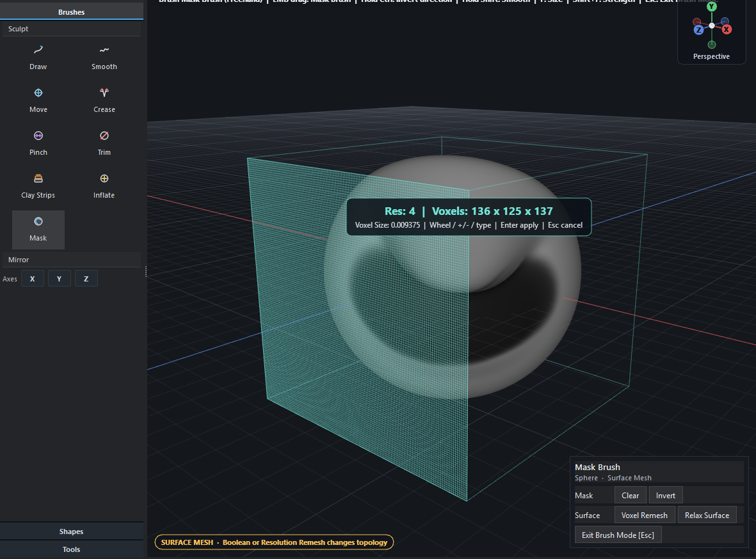
Task: Click the green Y axis on gizmo
Action: (712, 7)
